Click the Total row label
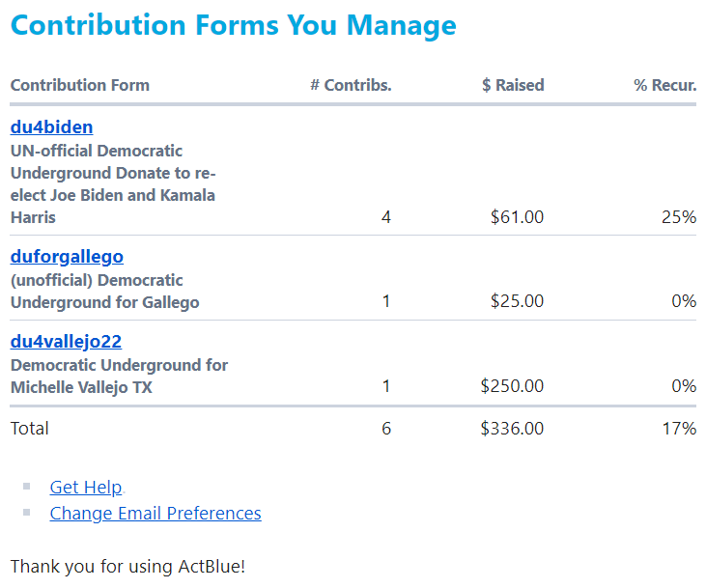706x588 pixels. 30,428
